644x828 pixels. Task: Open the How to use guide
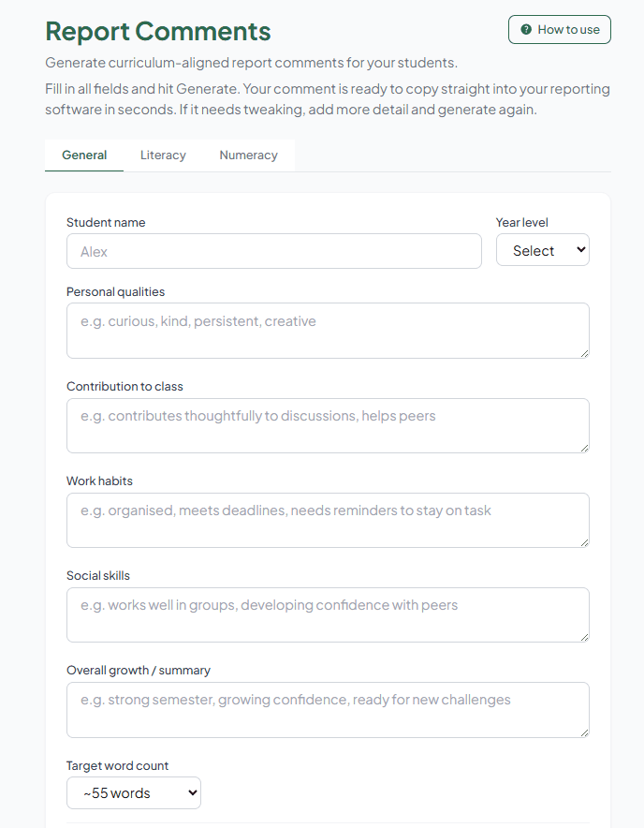click(559, 29)
